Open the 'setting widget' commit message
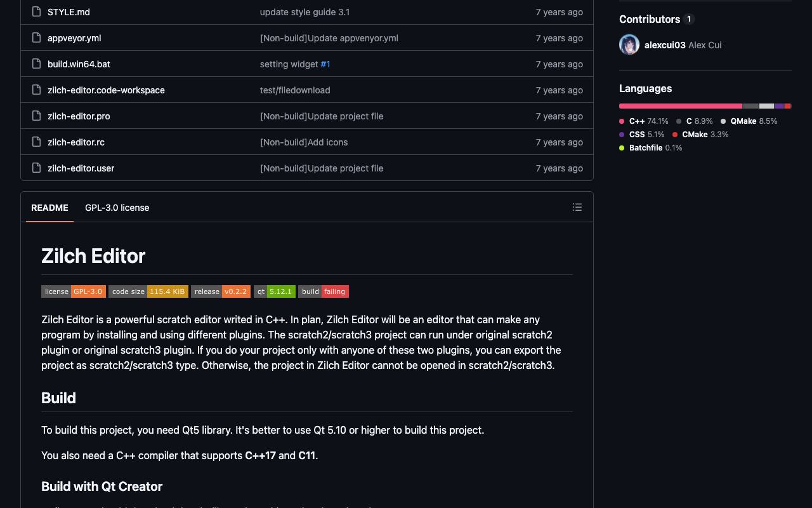 tap(289, 64)
